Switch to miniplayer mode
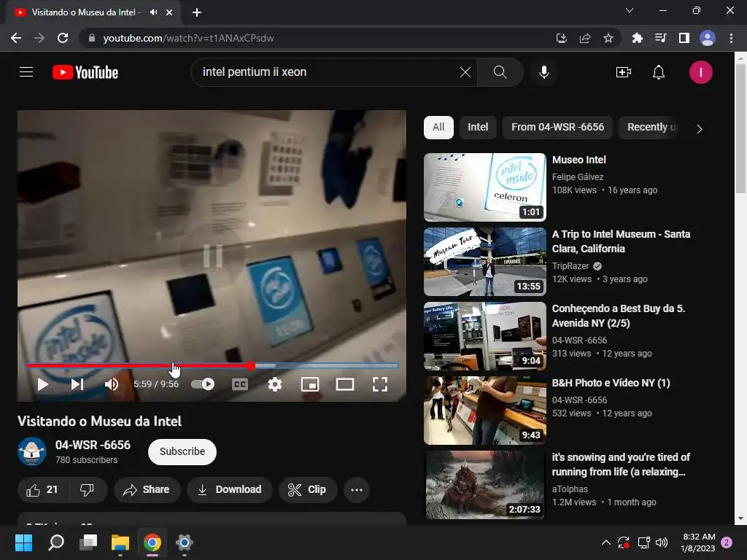The height and width of the screenshot is (560, 747). click(310, 384)
